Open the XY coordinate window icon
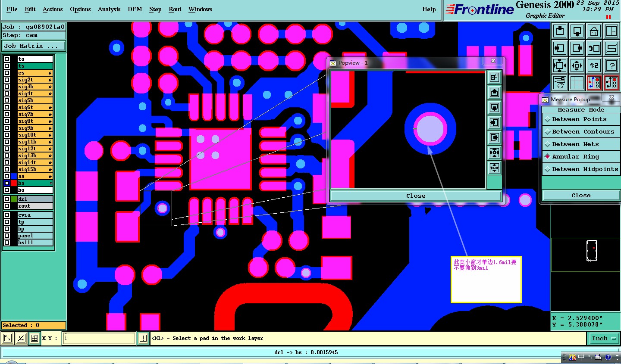621x364 pixels. (x=612, y=31)
